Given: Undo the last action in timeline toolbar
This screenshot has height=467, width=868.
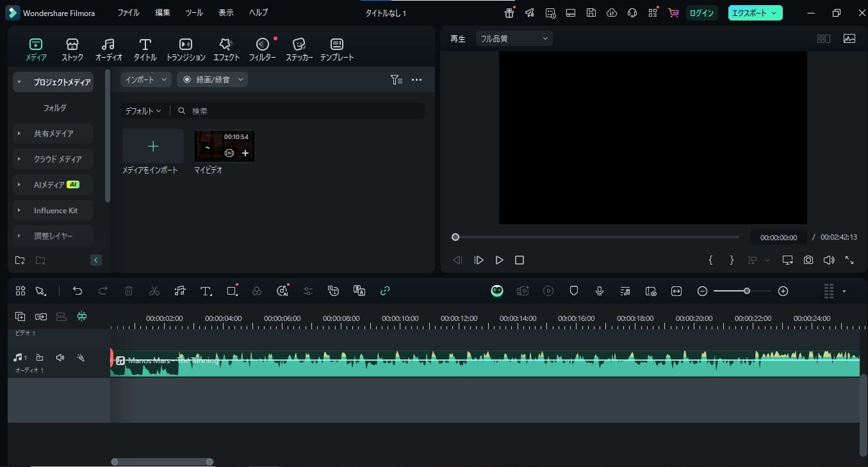Looking at the screenshot, I should pos(78,291).
